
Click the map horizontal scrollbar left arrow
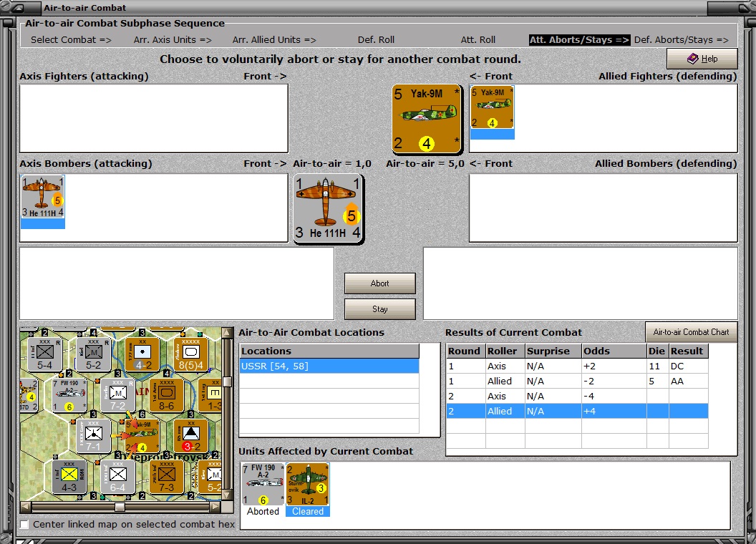26,506
